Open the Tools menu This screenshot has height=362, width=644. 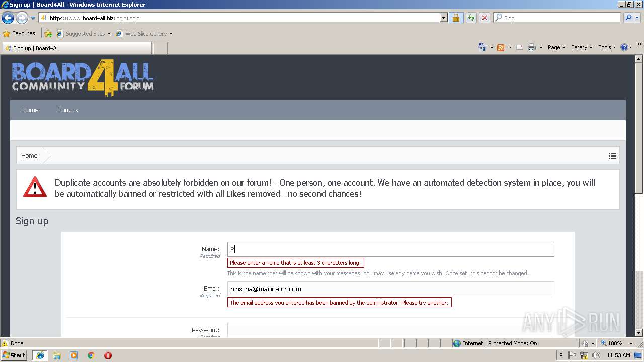click(x=607, y=47)
